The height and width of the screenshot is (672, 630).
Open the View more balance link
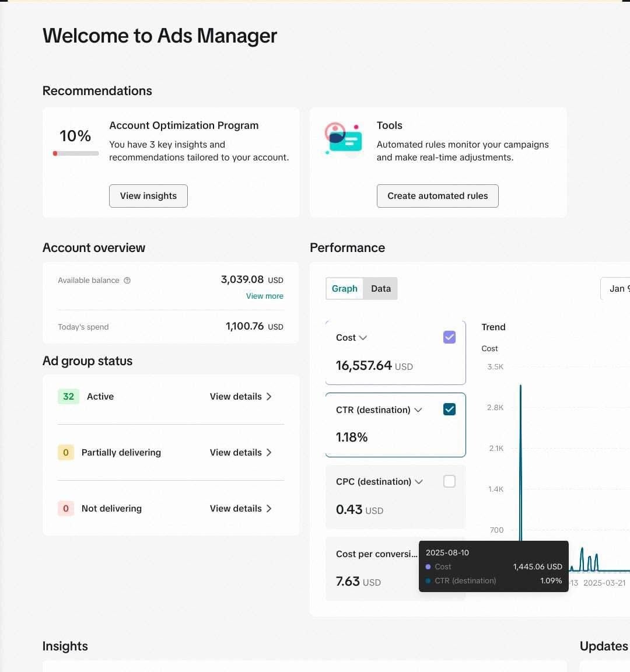click(x=264, y=296)
